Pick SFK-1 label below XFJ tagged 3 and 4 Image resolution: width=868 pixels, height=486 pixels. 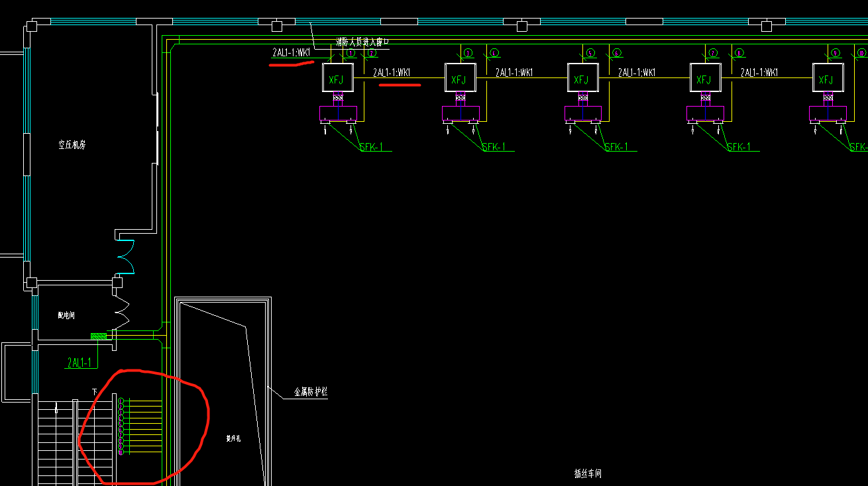[x=494, y=146]
